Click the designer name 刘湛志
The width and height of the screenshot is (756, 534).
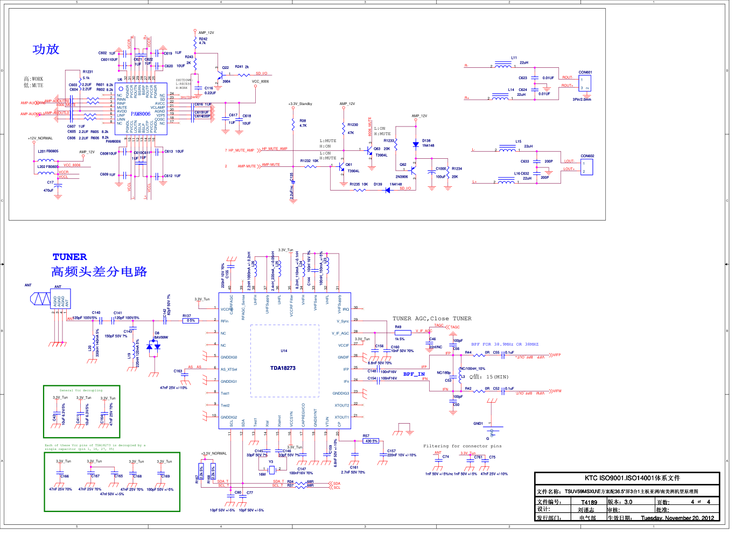[x=586, y=510]
